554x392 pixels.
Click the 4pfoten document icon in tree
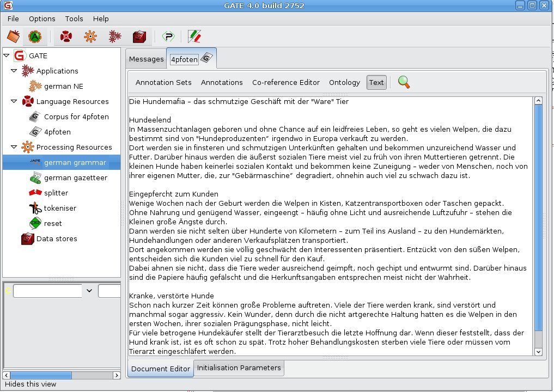[35, 132]
